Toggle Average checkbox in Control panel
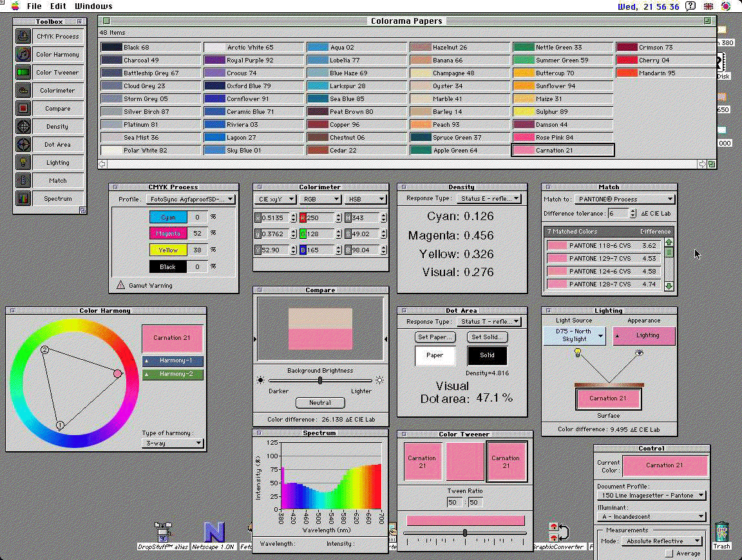The width and height of the screenshot is (742, 560). point(669,554)
